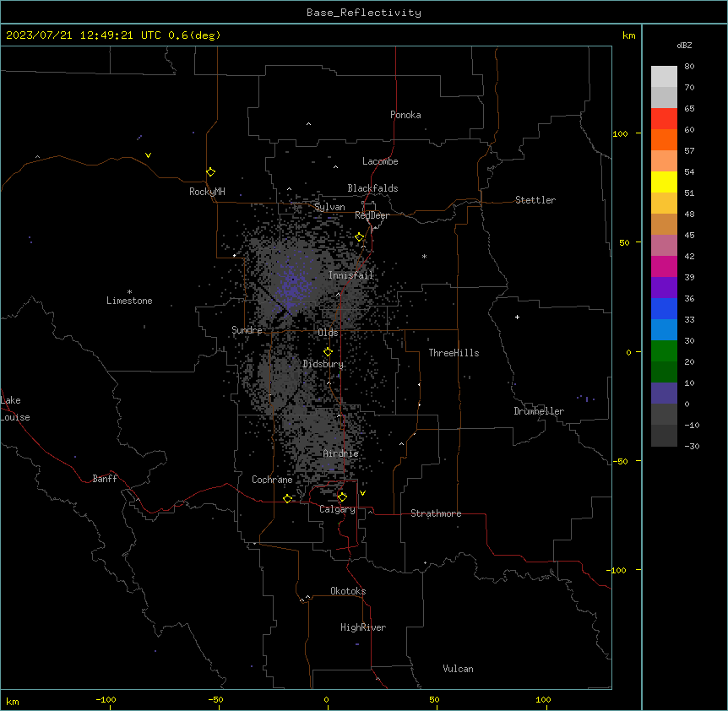Click the Vulcan label
This screenshot has height=711, width=728.
pyautogui.click(x=459, y=669)
